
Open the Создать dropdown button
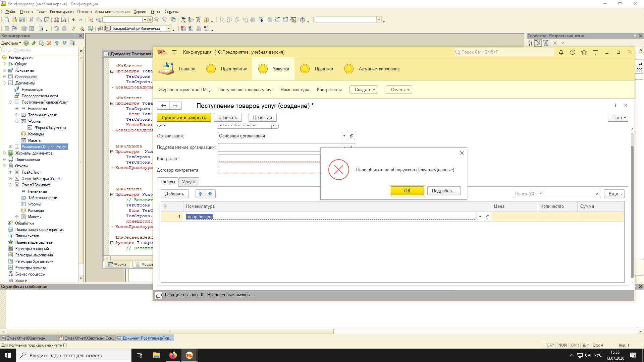pos(364,90)
